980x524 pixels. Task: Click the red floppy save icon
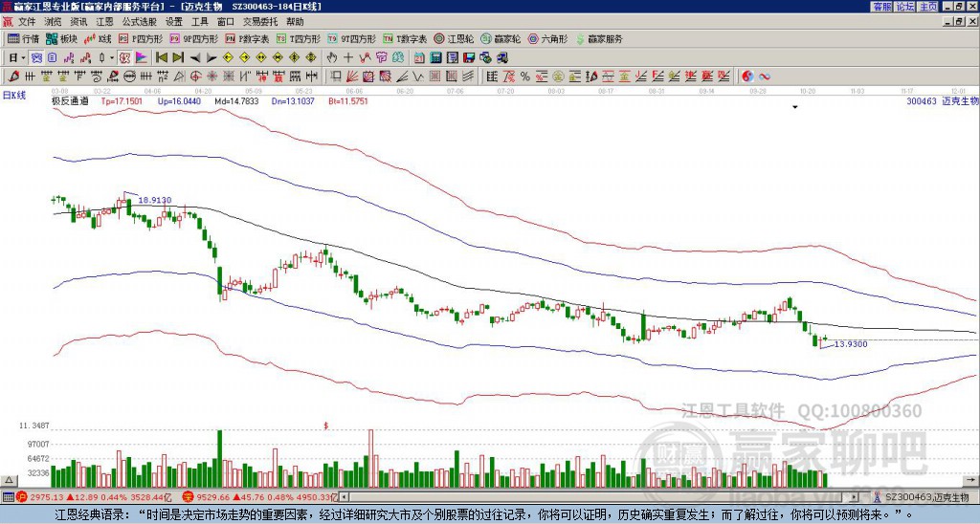(x=469, y=58)
